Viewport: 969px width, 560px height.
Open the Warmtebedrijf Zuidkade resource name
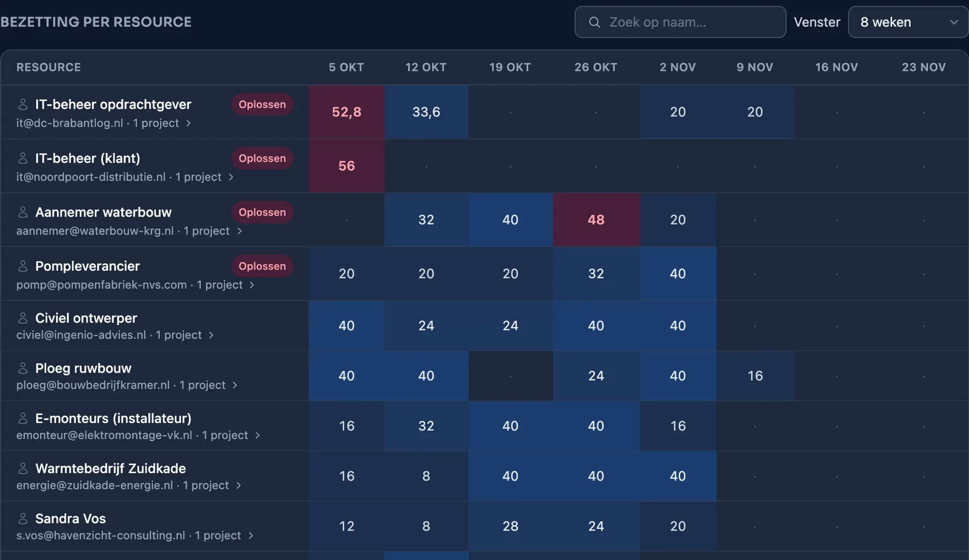(111, 468)
